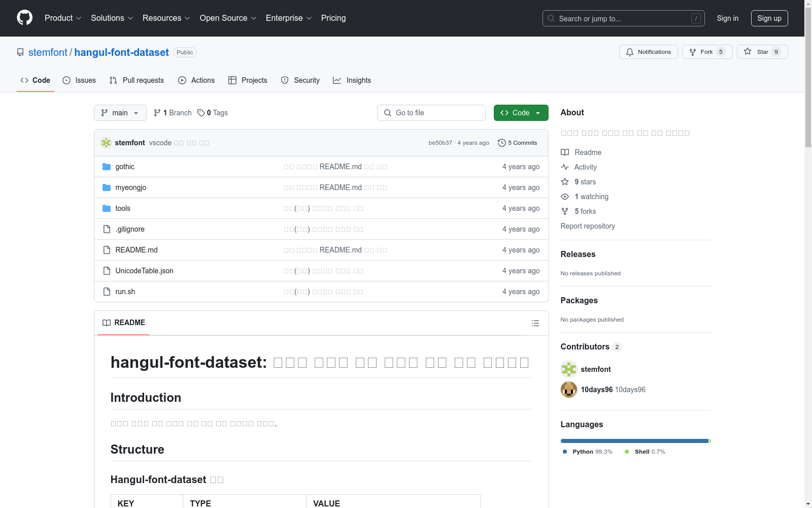Click Report repository
The width and height of the screenshot is (812, 508).
pos(588,226)
